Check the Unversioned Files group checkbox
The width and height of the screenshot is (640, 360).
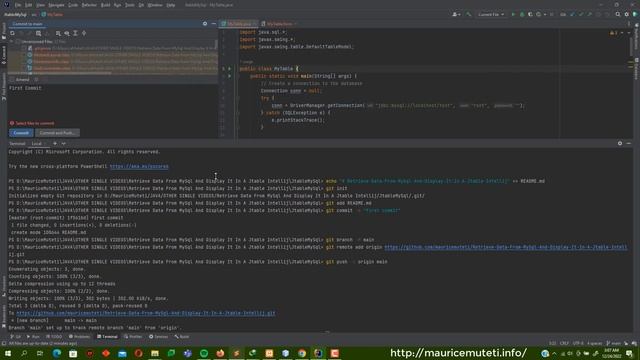pyautogui.click(x=18, y=42)
